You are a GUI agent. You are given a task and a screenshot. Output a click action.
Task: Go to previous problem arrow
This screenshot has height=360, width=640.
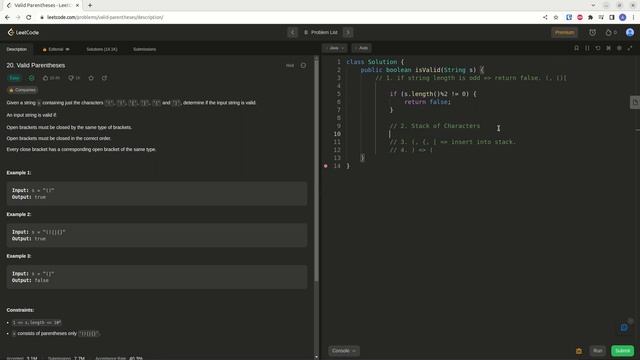tap(292, 32)
